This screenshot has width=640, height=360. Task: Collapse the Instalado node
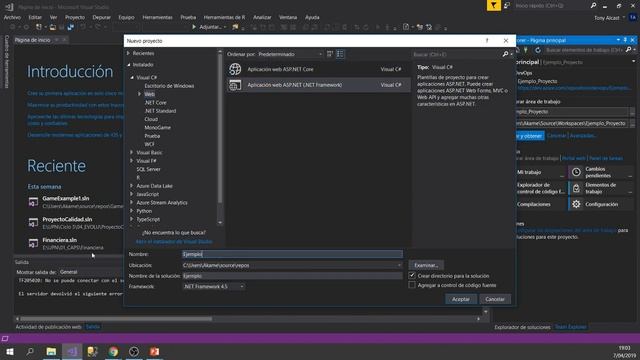click(x=129, y=64)
